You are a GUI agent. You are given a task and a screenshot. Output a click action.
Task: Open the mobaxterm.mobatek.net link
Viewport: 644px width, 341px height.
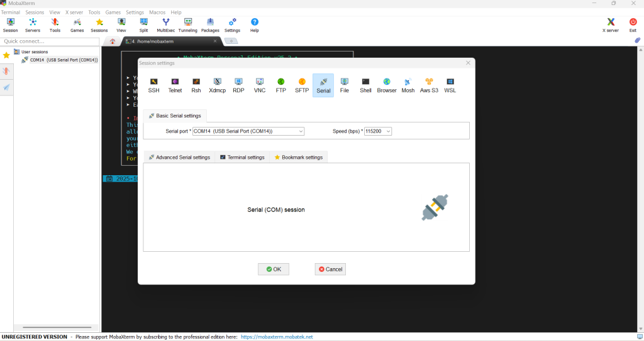point(276,337)
